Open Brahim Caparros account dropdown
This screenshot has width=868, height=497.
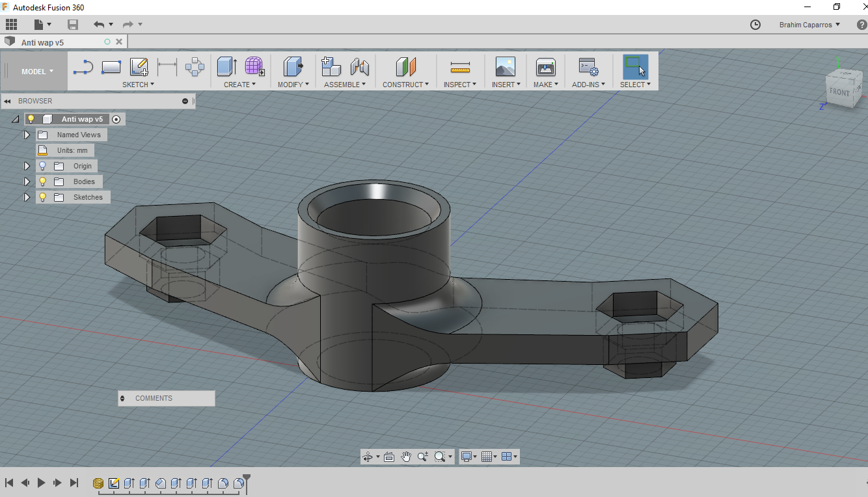[809, 25]
